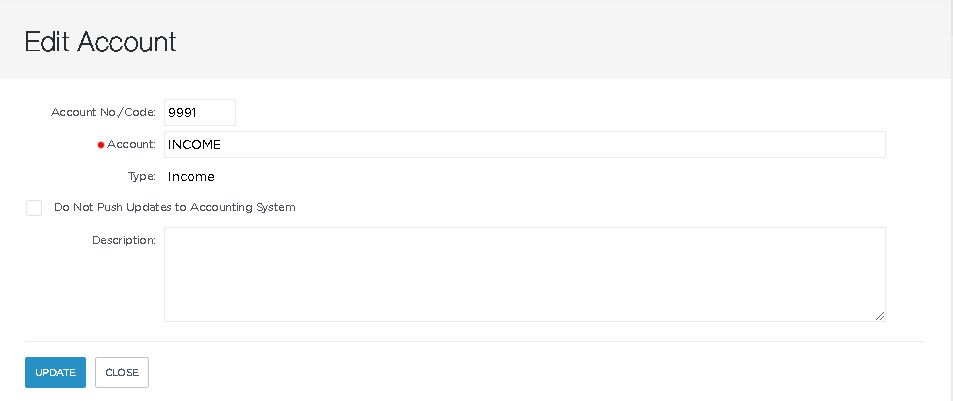Click the 'Type:' label
Viewport: 953px width, 401px height.
click(142, 176)
